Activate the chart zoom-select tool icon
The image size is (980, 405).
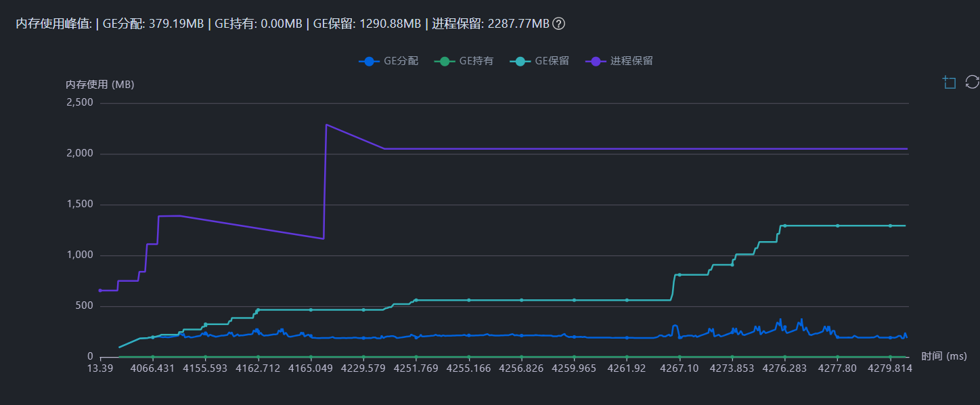coord(950,82)
